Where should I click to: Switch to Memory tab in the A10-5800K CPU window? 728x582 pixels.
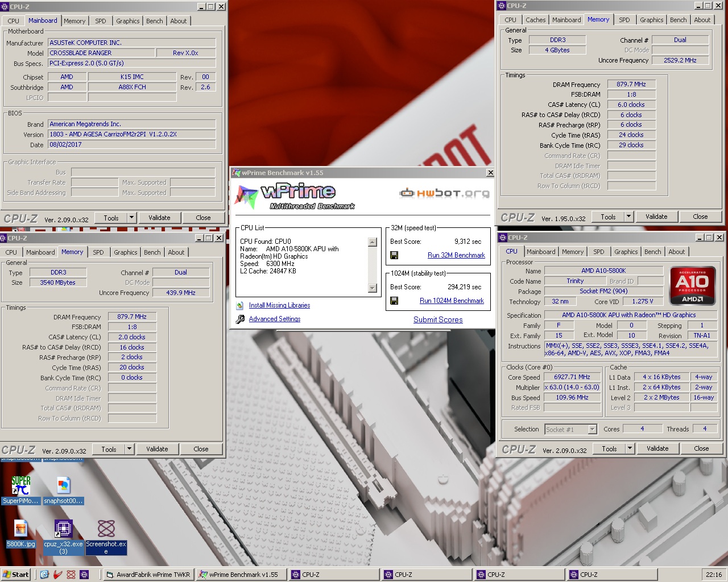(x=573, y=252)
